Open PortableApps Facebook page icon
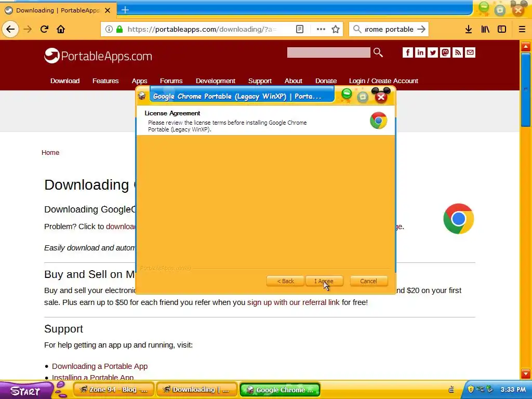Screen dimensions: 532x399 click(407, 52)
